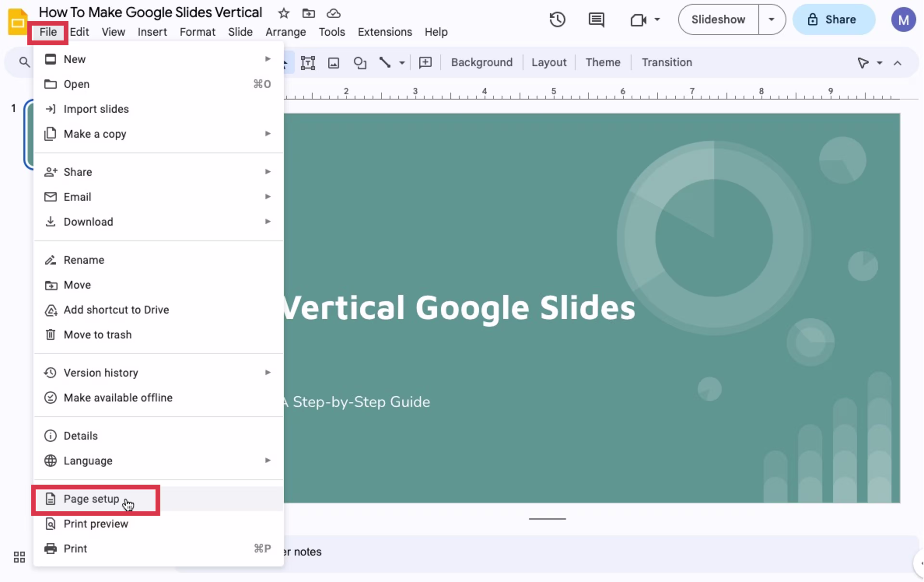Open the Slide menu
Screen dimensions: 924x582
tap(240, 32)
